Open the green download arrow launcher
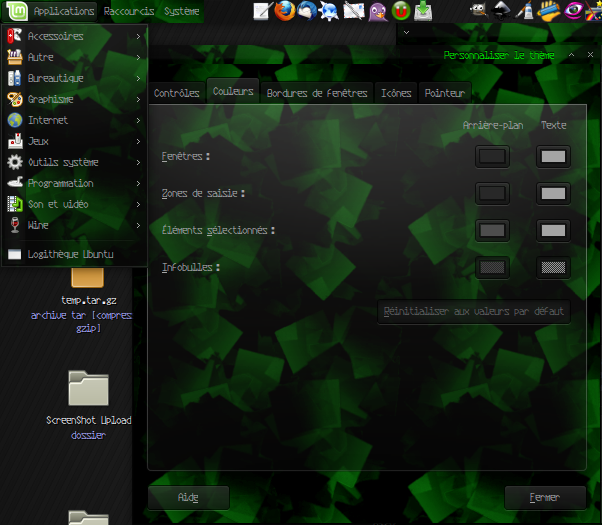The height and width of the screenshot is (525, 602). [423, 11]
